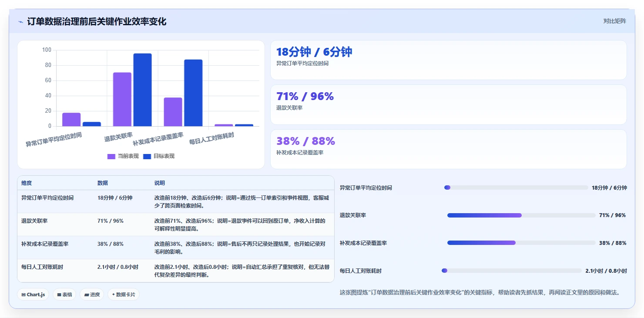Viewport: 644px width, 318px height.
Task: Click the 异常订单平均定位时间 progress bar
Action: 516,187
